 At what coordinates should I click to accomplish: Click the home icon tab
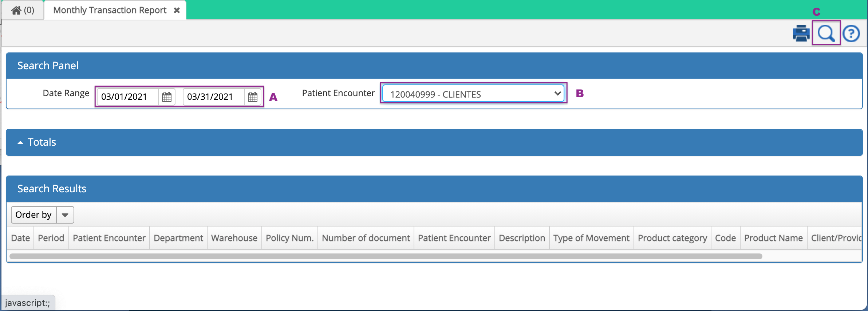click(x=23, y=10)
